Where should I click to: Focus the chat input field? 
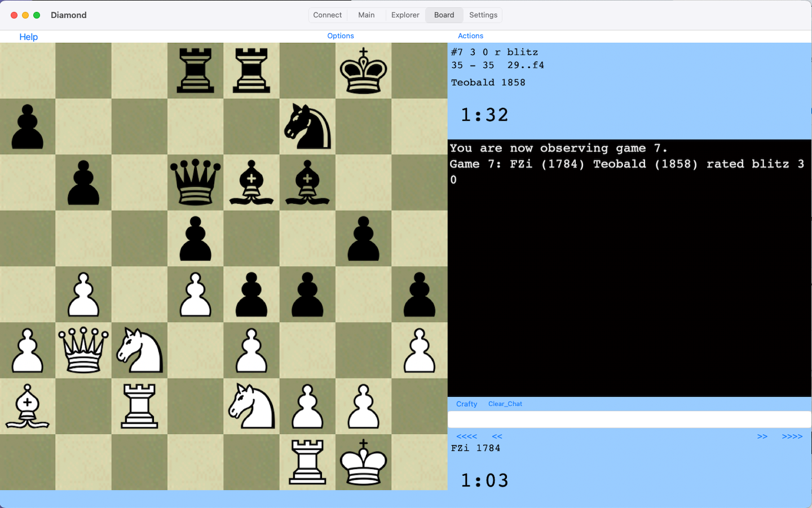[629, 419]
